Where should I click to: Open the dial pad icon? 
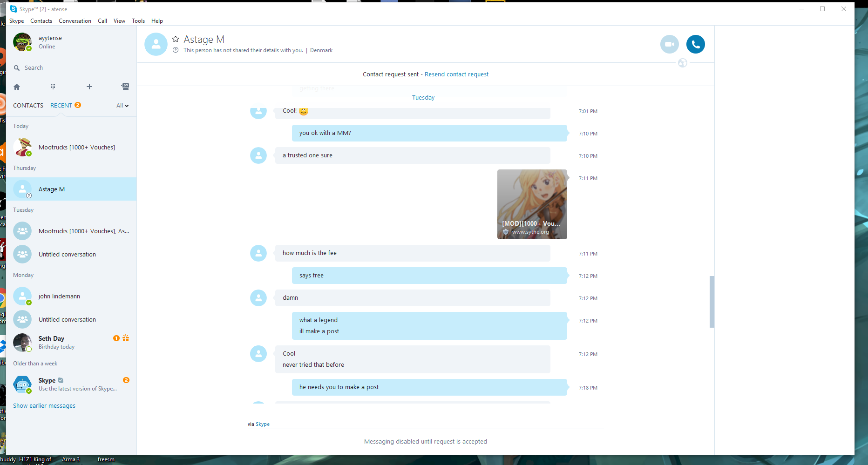pos(53,87)
